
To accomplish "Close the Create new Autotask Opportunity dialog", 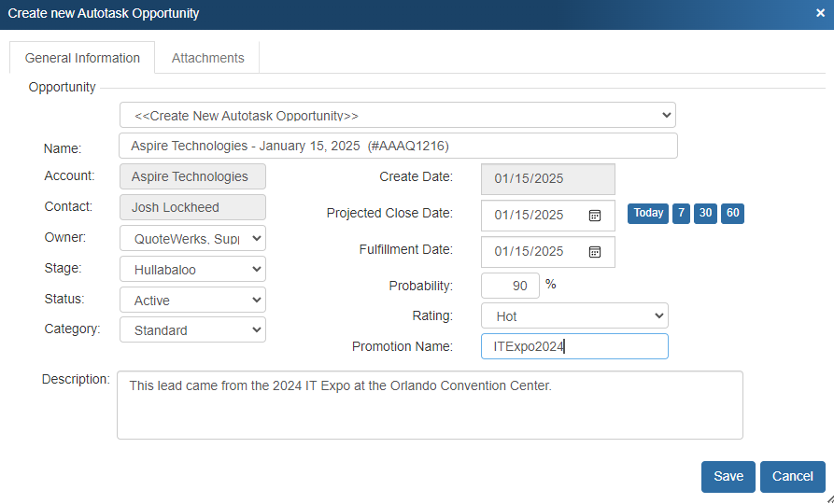I will pyautogui.click(x=820, y=14).
